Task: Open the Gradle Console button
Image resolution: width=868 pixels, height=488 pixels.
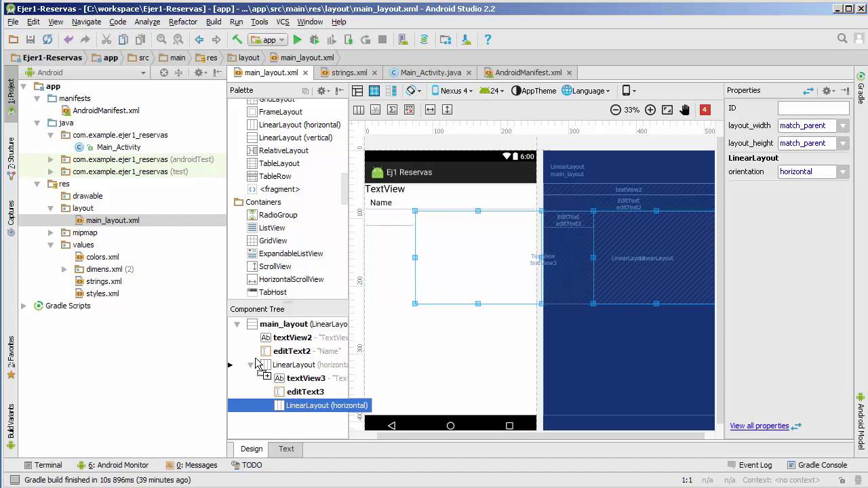Action: pos(816,465)
